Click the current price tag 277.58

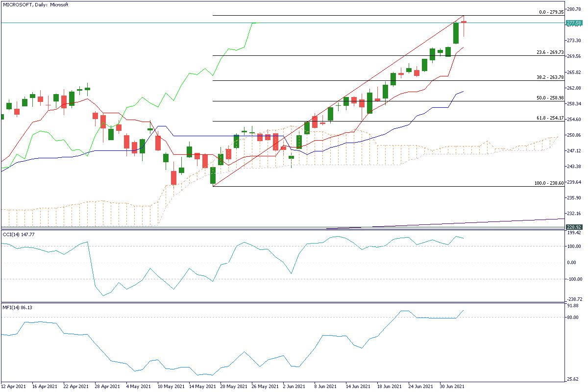click(573, 23)
